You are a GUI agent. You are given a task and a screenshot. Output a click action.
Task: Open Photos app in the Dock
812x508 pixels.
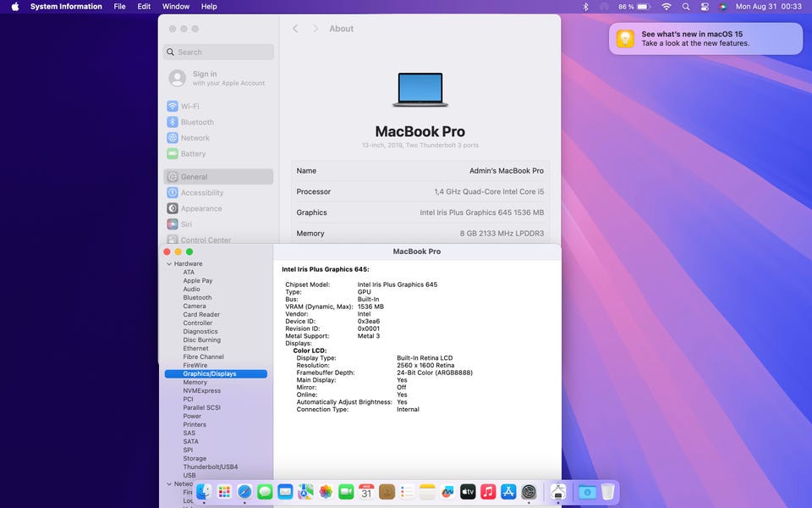click(x=326, y=491)
